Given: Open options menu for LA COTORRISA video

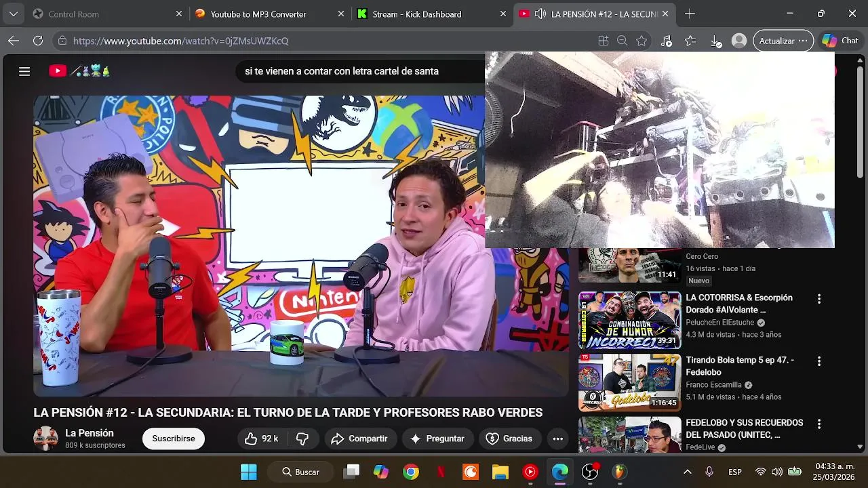Looking at the screenshot, I should 819,299.
